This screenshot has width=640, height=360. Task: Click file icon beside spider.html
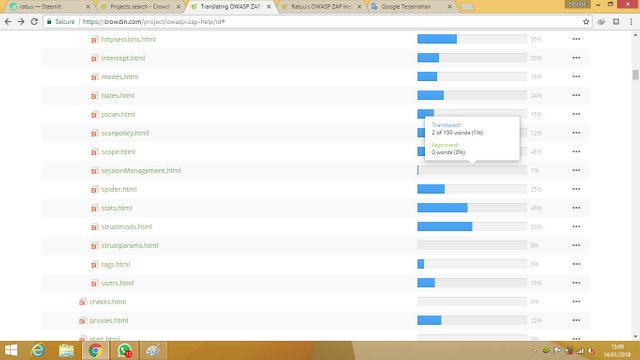point(94,190)
